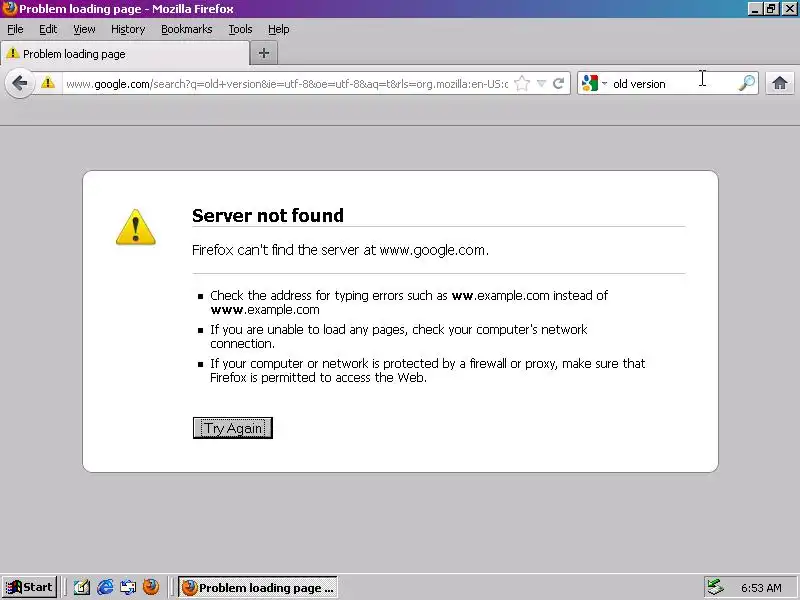Screen dimensions: 800x600
Task: Click the text 'Firefox can't find the server at www.google.com.'
Action: (x=340, y=250)
